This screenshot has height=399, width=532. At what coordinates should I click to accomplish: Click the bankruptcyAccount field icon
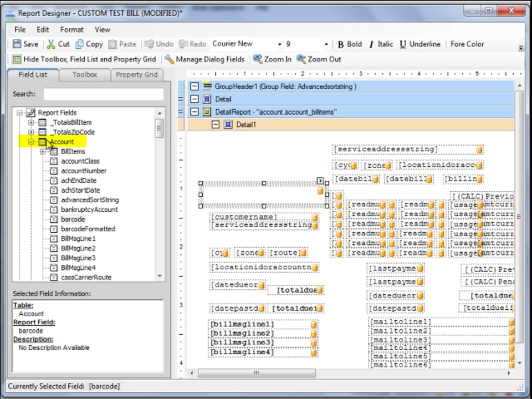(x=54, y=209)
